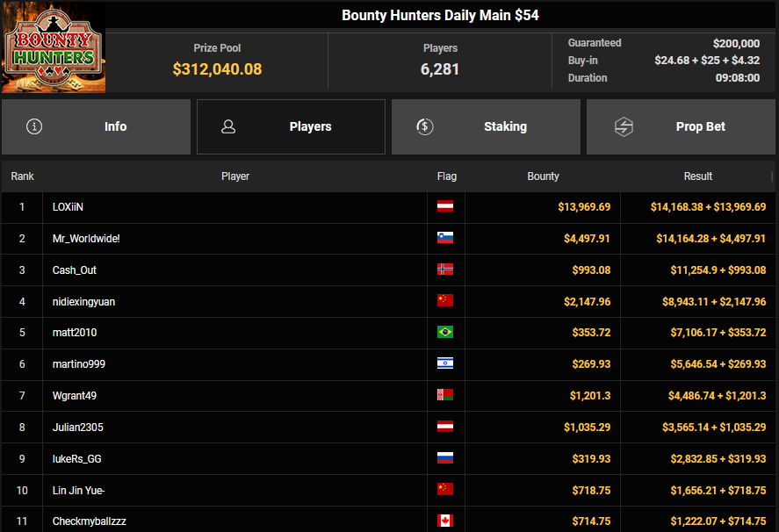This screenshot has height=532, width=779.
Task: Click the Prop Bet hexagon icon
Action: click(x=623, y=126)
